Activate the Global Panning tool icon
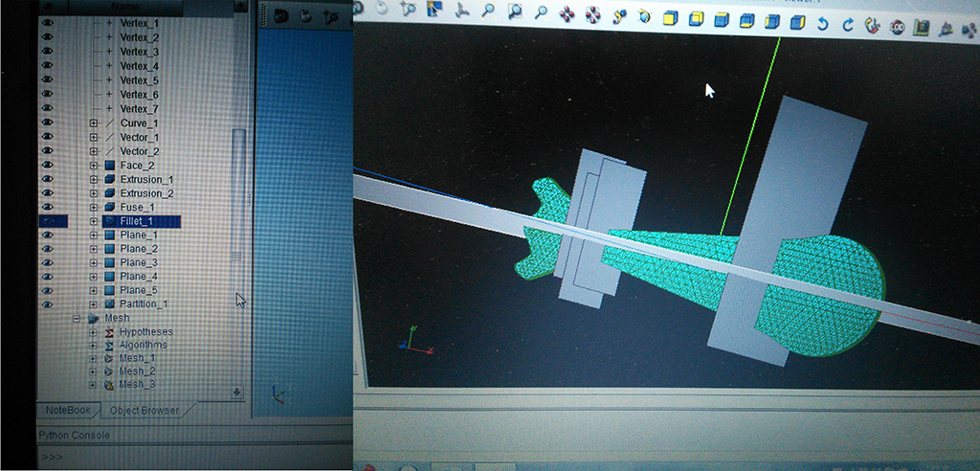Viewport: 980px width, 471px height. tap(593, 14)
